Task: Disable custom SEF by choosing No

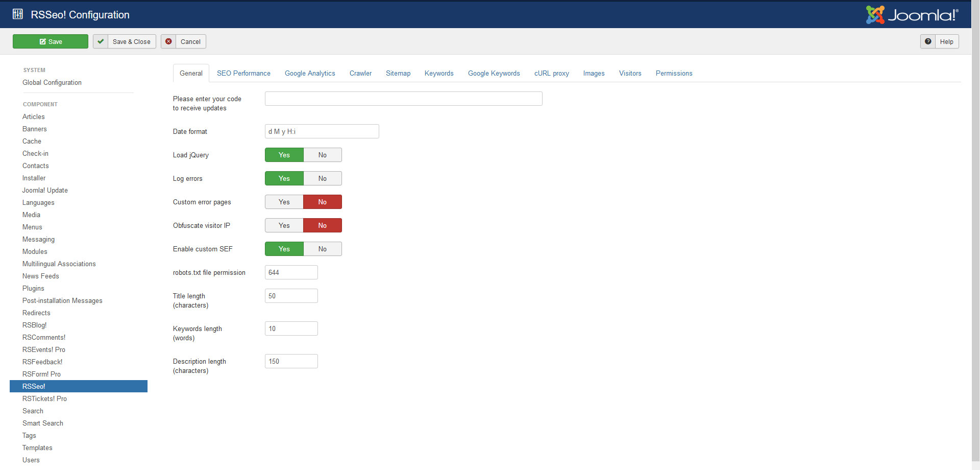Action: 323,249
